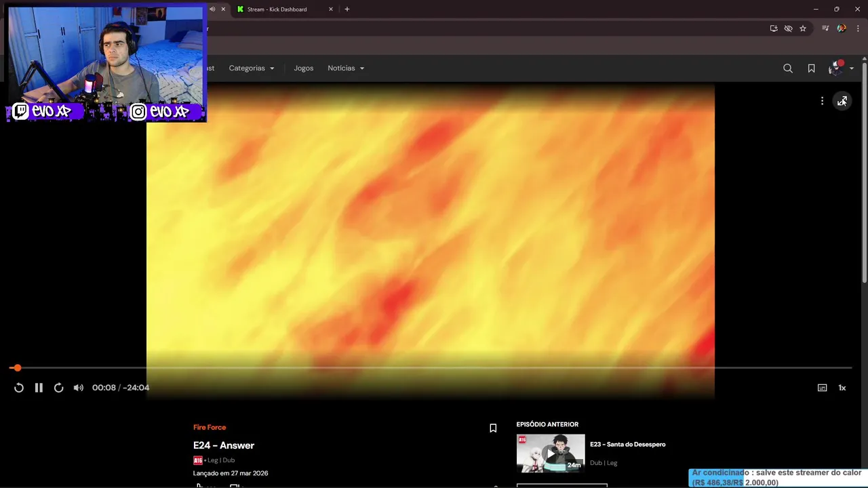
Task: Add E24 Answer to watchlist bookmark icon
Action: point(493,428)
